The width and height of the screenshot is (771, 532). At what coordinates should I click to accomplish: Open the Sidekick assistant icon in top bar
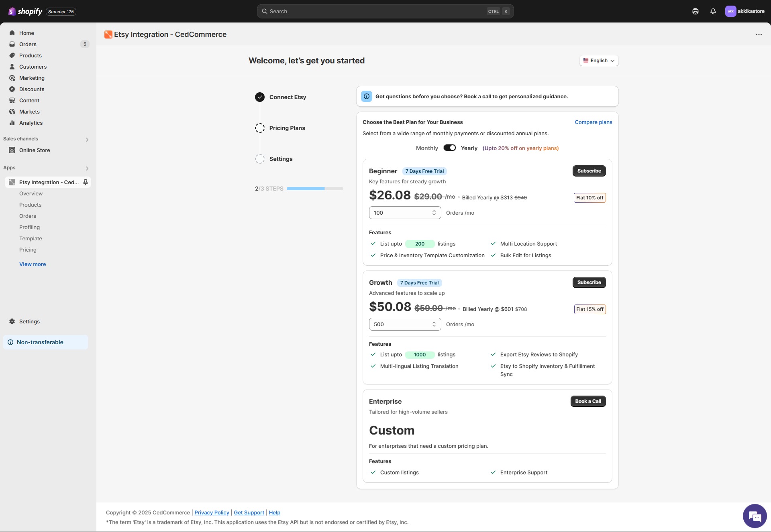coord(696,11)
